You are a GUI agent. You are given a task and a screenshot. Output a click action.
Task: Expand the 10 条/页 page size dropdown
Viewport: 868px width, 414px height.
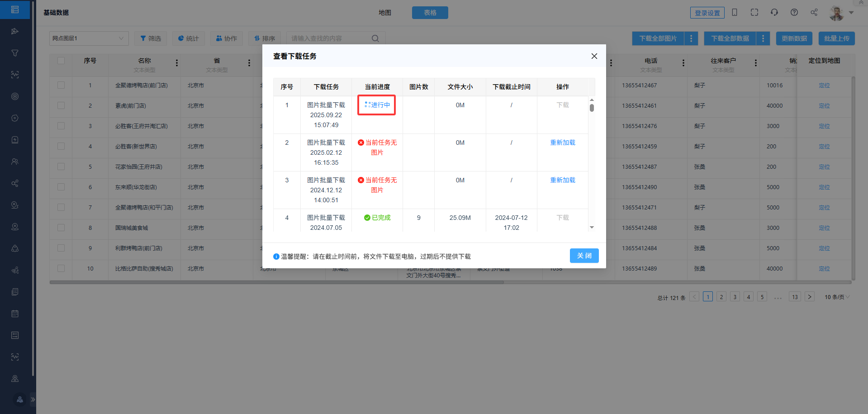[x=836, y=297]
